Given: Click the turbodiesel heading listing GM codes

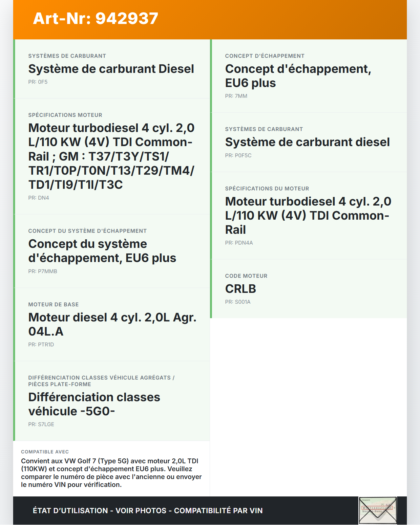Looking at the screenshot, I should coord(111,156).
